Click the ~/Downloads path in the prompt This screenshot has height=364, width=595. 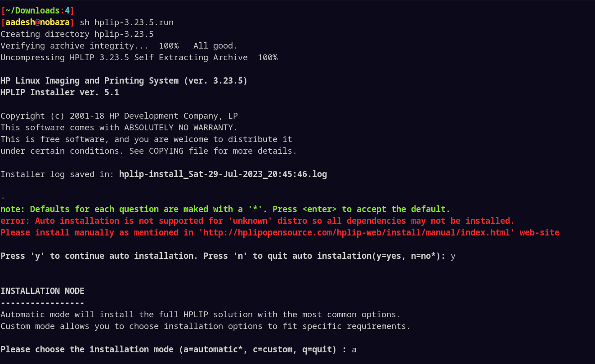pyautogui.click(x=34, y=10)
